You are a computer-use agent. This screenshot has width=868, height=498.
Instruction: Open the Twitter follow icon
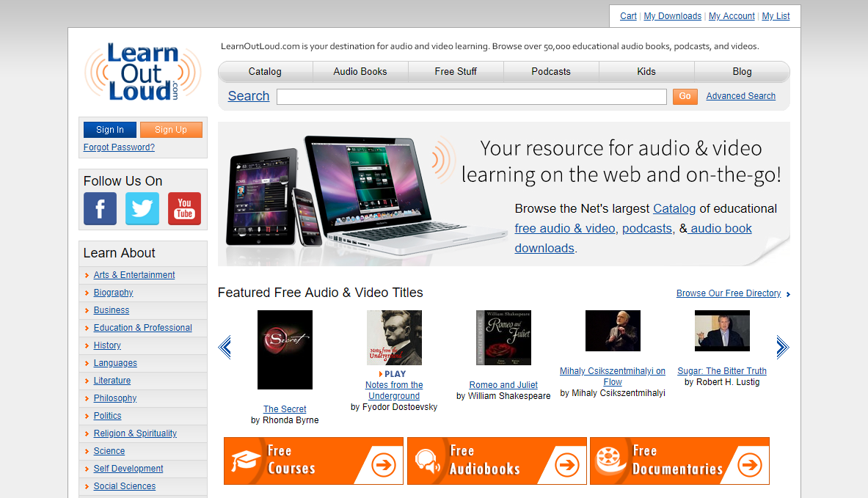[x=142, y=208]
